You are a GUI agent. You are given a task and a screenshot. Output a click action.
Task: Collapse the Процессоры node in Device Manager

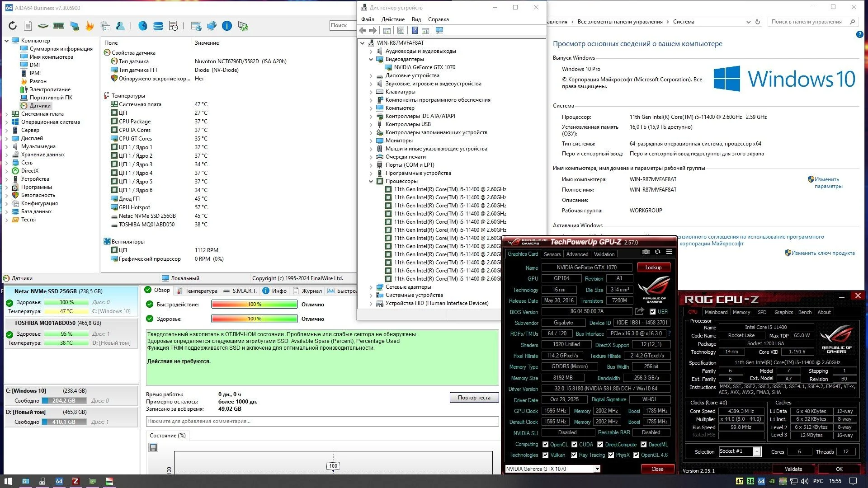click(371, 181)
